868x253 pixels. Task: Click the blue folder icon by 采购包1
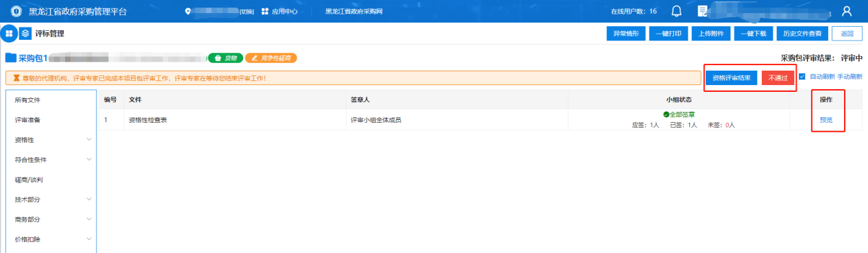(11, 58)
